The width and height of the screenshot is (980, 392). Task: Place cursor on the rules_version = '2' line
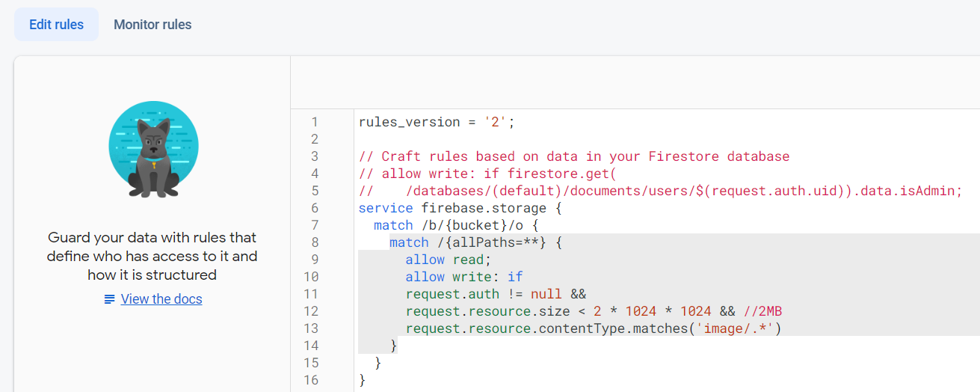pos(437,122)
